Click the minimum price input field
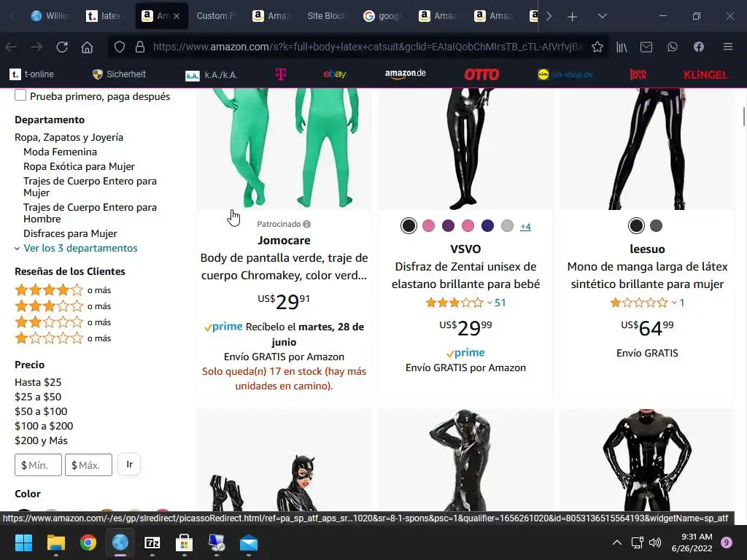 (38, 464)
